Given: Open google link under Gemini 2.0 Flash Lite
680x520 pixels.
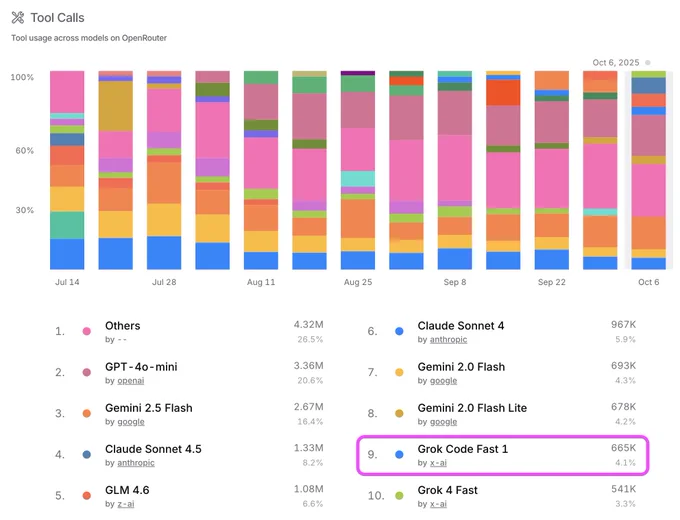Looking at the screenshot, I should click(x=443, y=422).
